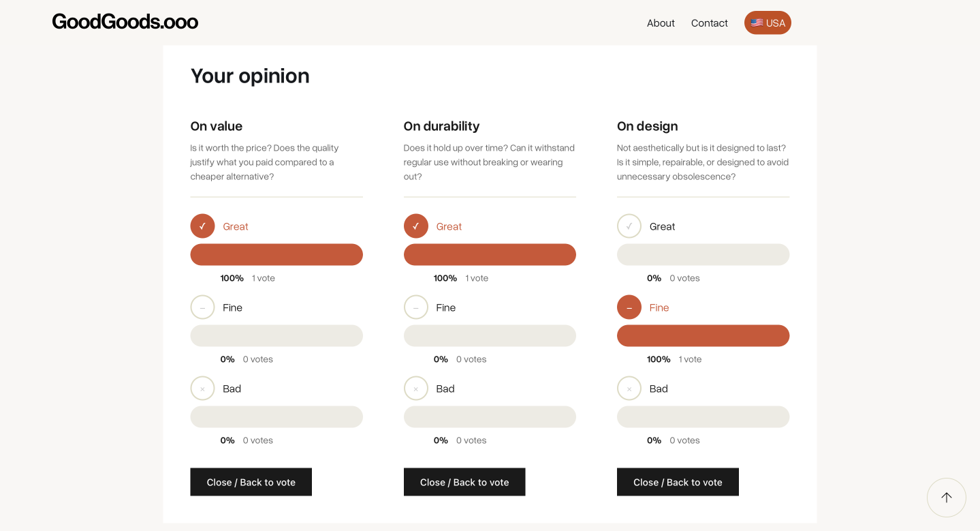Toggle the Fine rating under On durability
Image resolution: width=980 pixels, height=531 pixels.
coord(445,307)
